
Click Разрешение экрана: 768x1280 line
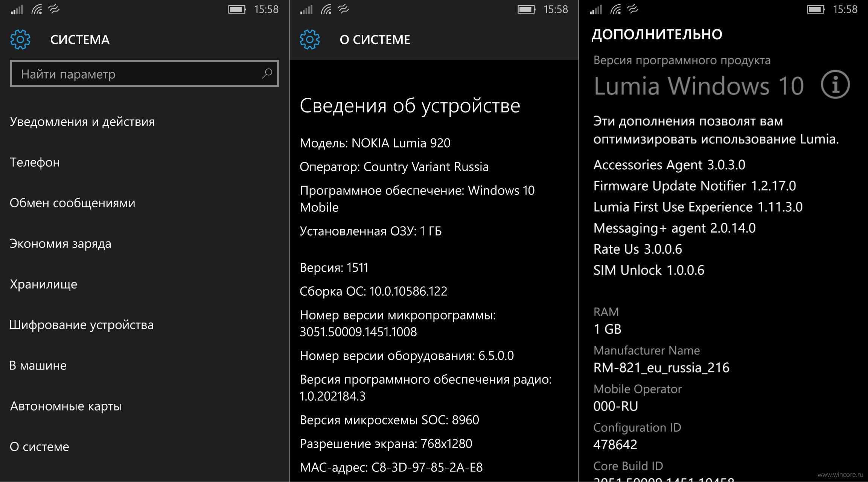pyautogui.click(x=386, y=444)
